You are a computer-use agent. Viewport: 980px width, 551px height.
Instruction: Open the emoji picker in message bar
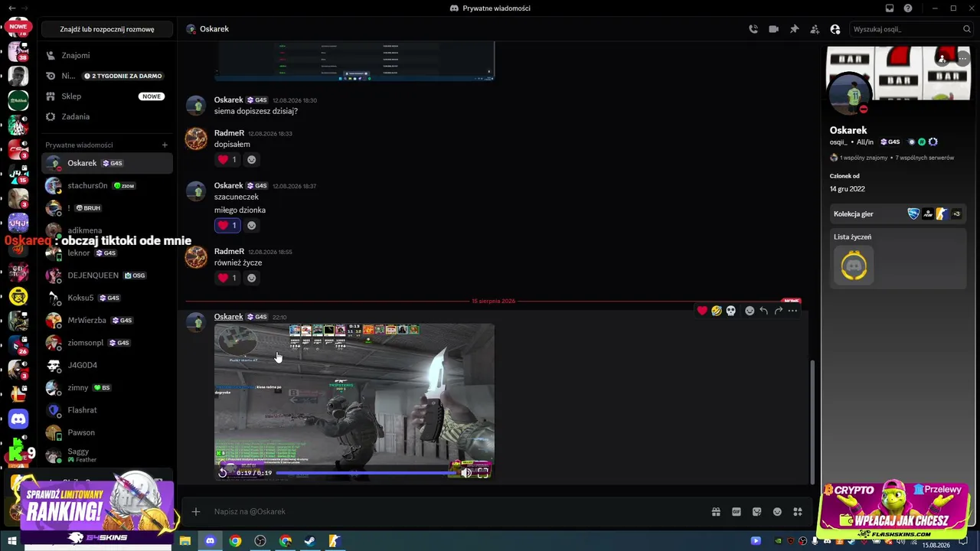click(x=777, y=512)
